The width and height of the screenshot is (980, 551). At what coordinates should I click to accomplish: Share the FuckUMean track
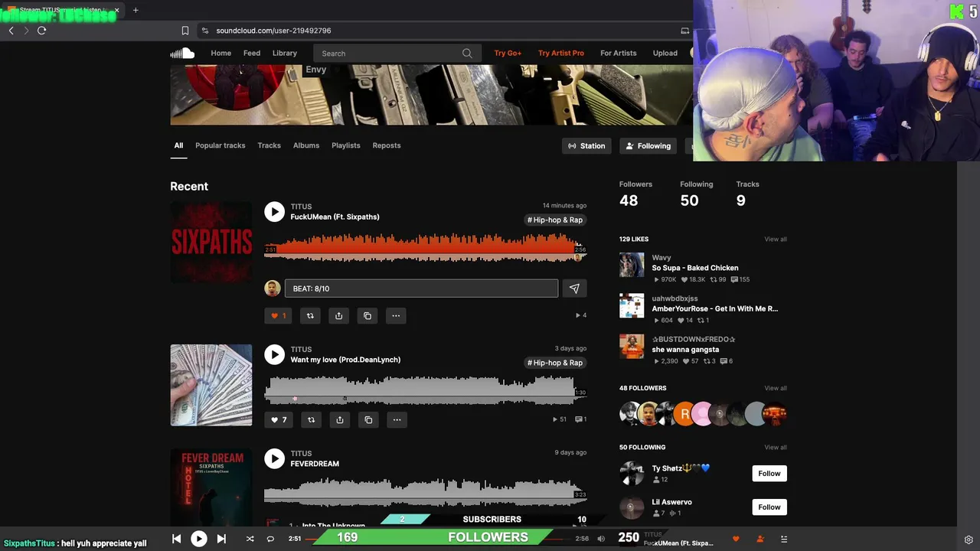click(338, 315)
